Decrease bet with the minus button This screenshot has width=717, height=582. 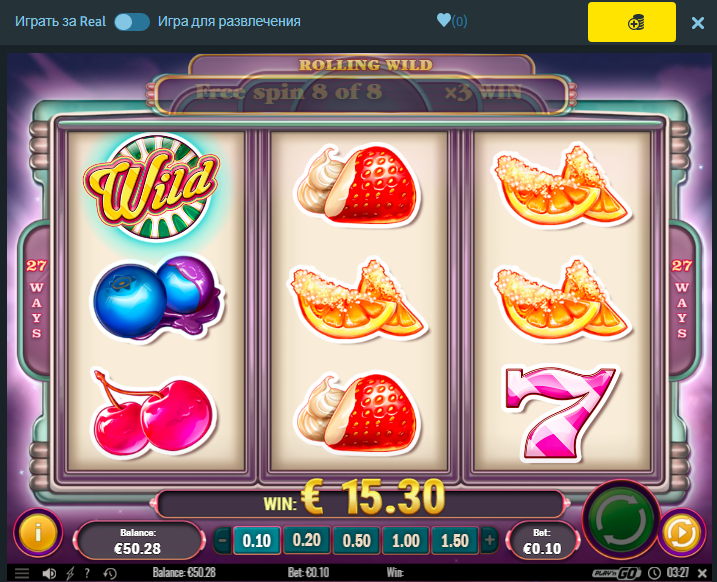223,540
